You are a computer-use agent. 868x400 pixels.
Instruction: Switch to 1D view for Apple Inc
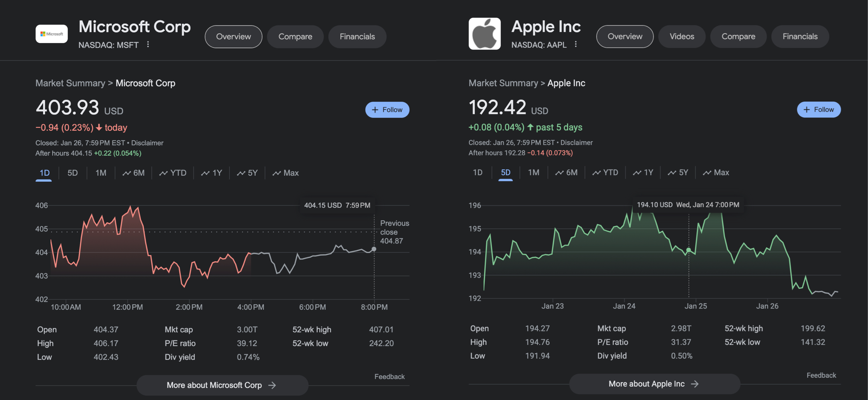pyautogui.click(x=477, y=172)
